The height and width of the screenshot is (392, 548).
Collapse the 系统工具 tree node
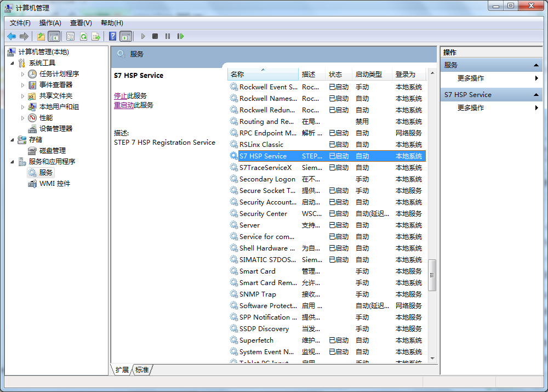(12, 63)
